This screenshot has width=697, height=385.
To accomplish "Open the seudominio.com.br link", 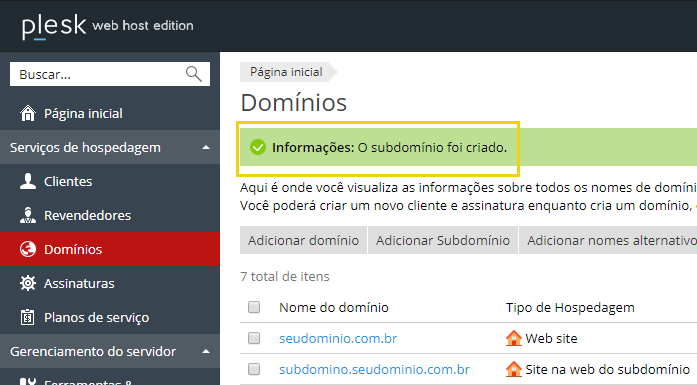I will pos(338,338).
